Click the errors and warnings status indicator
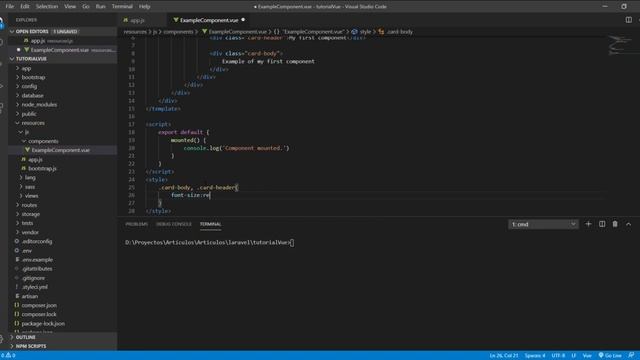640x360 pixels. tap(8, 356)
